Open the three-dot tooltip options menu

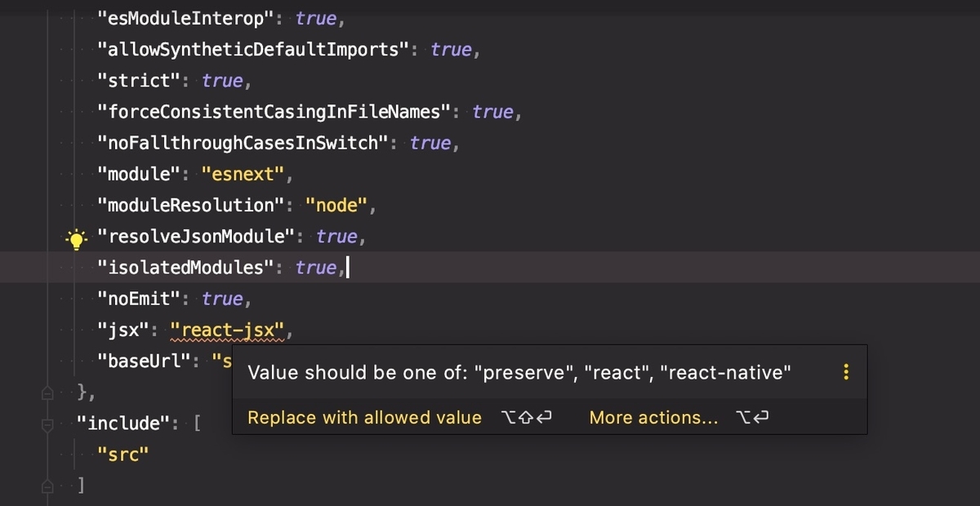point(846,373)
